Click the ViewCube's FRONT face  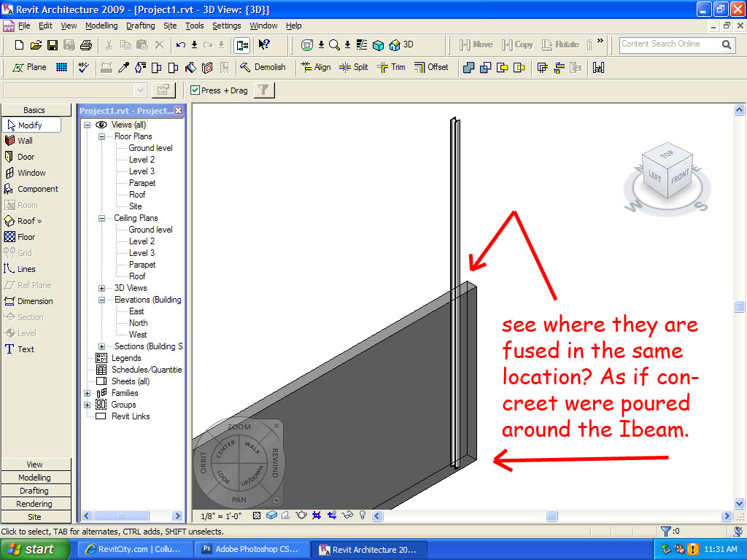click(680, 177)
